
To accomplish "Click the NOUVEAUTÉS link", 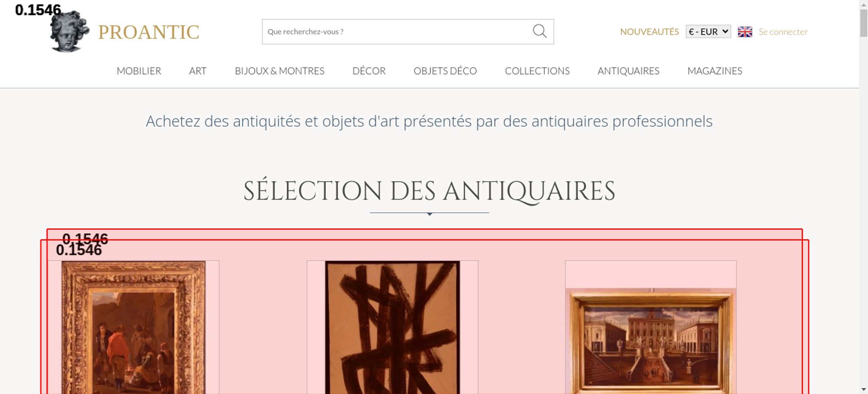I will pos(649,32).
